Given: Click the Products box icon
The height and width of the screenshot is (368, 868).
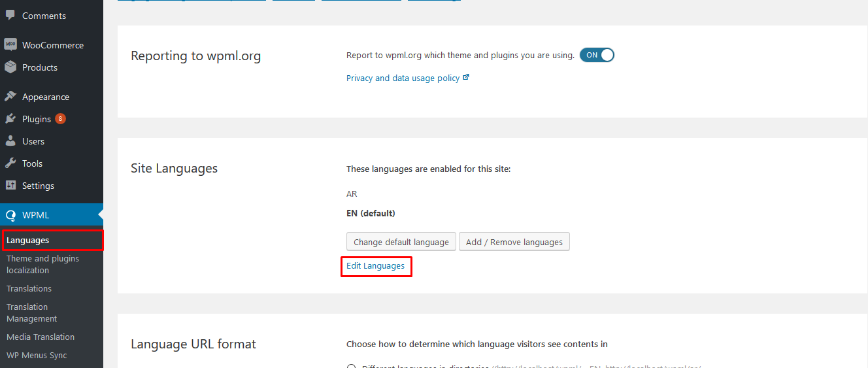Looking at the screenshot, I should 10,67.
